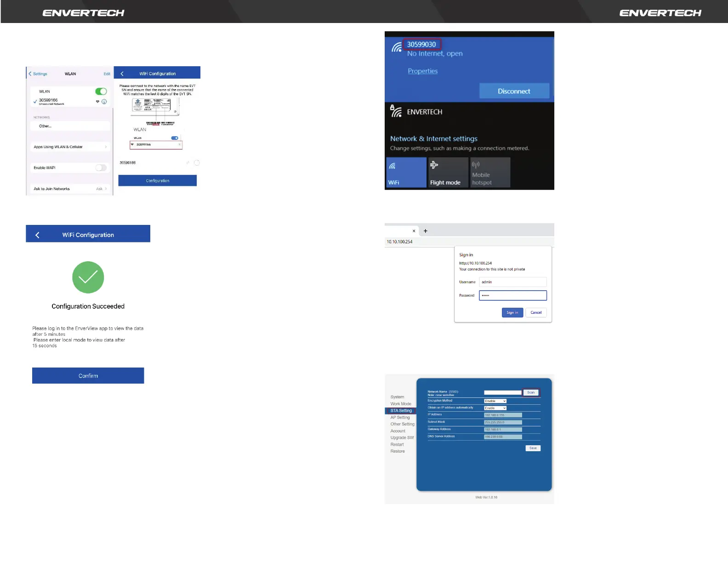Click the Network Name SSID input field

pos(503,393)
